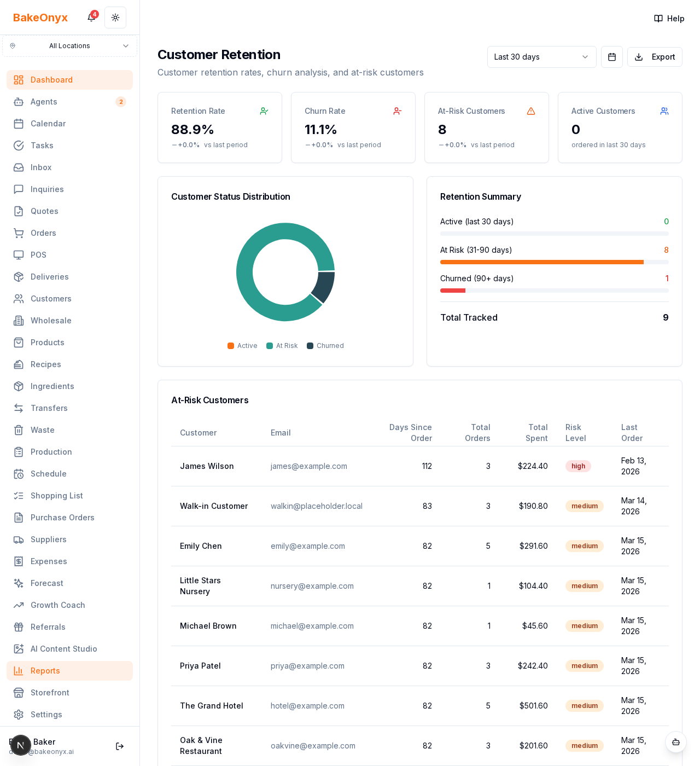Image resolution: width=700 pixels, height=766 pixels.
Task: Click the Deliveries package icon
Action: [x=19, y=277]
